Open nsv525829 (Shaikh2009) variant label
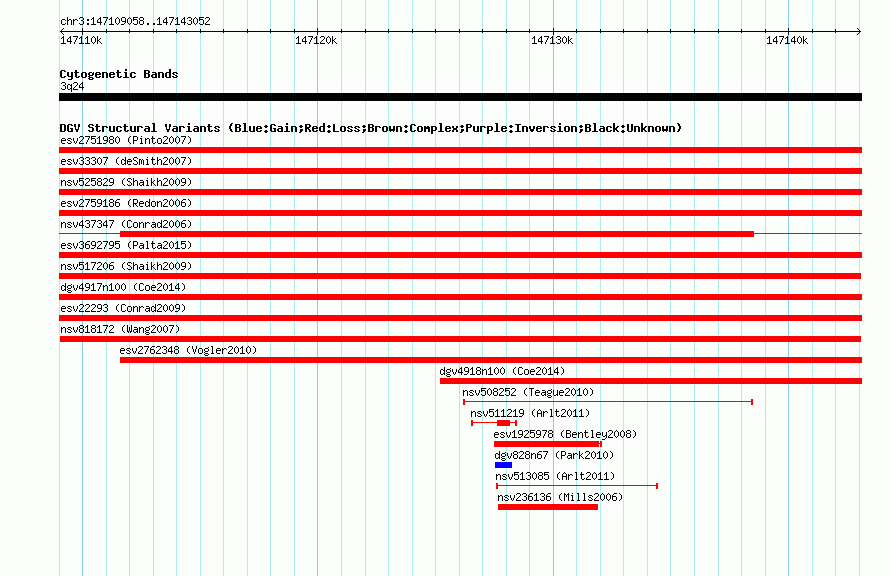This screenshot has width=890, height=576. [x=126, y=182]
